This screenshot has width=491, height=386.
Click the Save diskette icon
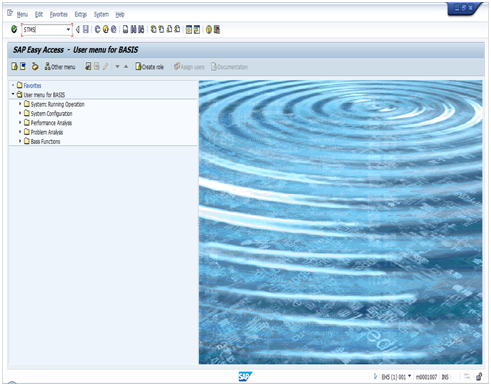coord(86,29)
